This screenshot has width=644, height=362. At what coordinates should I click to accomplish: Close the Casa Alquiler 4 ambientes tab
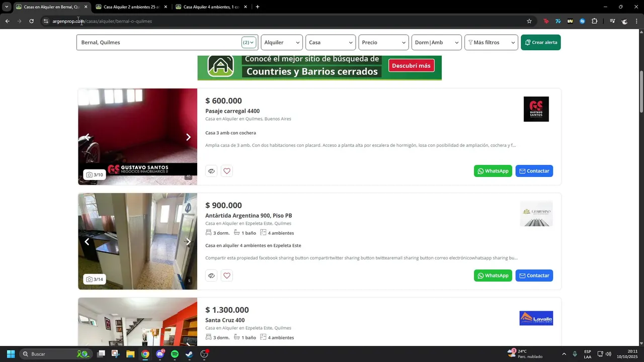tap(246, 7)
